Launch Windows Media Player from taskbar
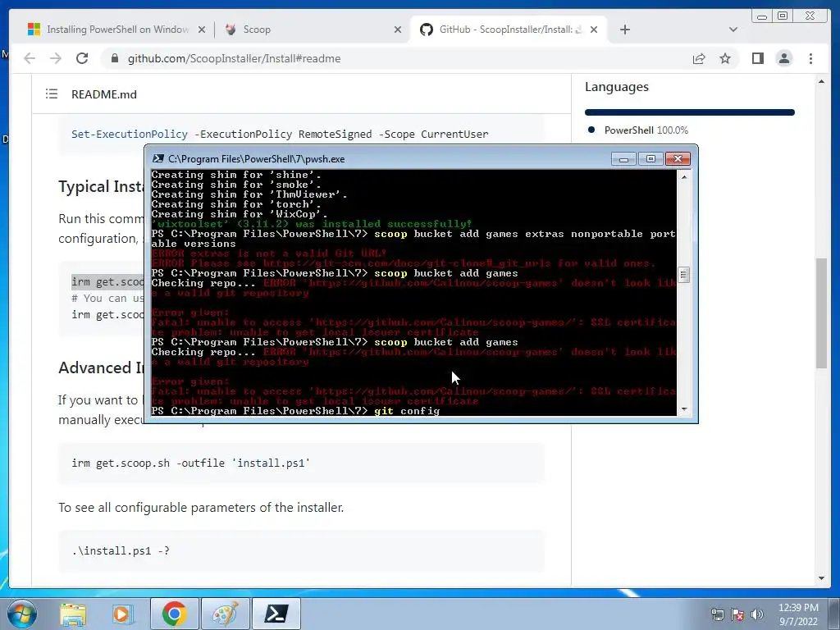The height and width of the screenshot is (630, 840). pos(121,614)
